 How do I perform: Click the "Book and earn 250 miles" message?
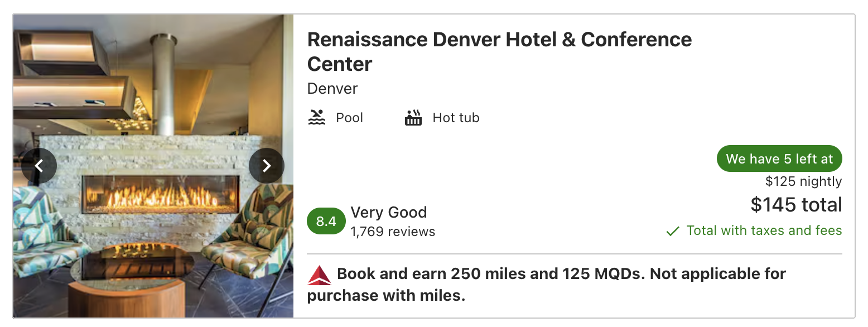coord(547,284)
